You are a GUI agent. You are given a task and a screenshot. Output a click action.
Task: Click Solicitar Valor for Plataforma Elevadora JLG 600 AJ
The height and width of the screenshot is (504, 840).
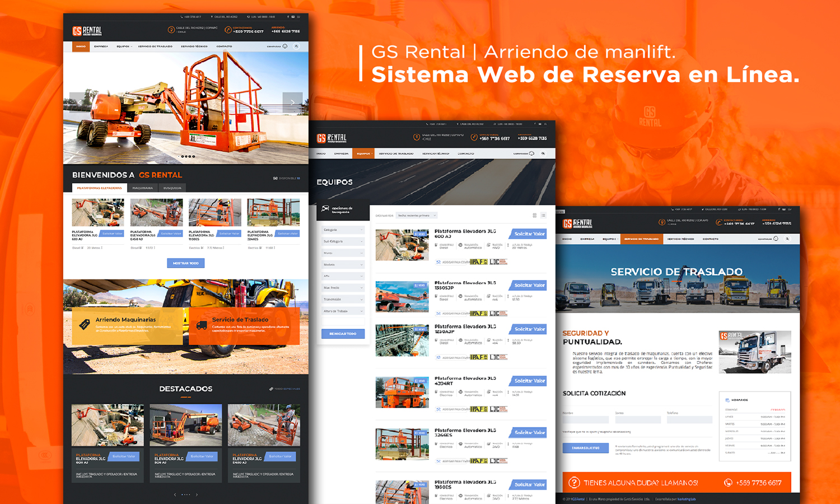click(x=529, y=234)
